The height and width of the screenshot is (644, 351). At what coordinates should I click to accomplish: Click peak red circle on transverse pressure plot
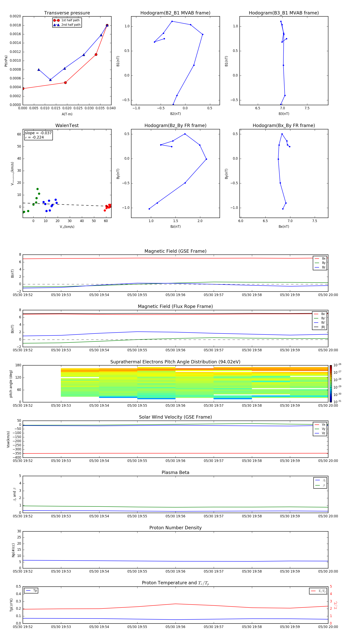point(107,25)
